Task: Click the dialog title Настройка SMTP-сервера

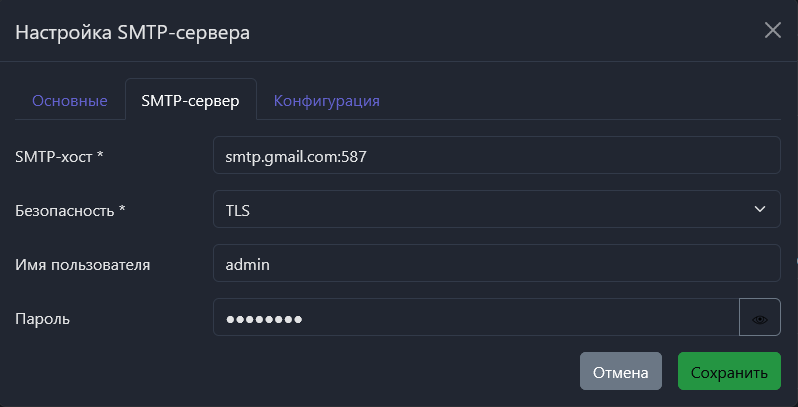Action: (133, 32)
